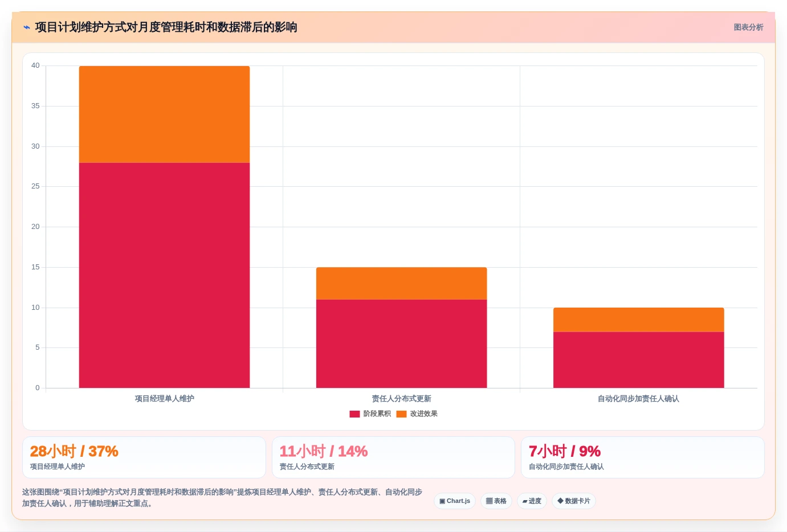Click the x-axis label 自动化同步加责任人确认

638,399
